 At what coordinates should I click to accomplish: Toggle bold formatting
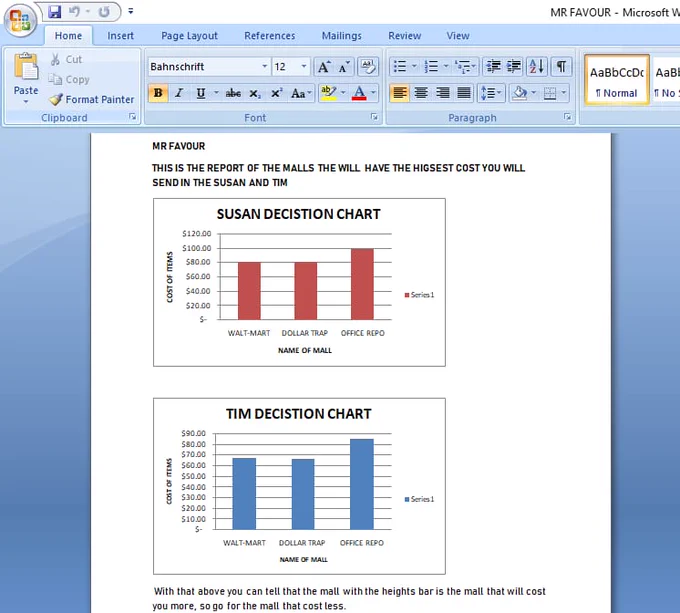pyautogui.click(x=158, y=93)
